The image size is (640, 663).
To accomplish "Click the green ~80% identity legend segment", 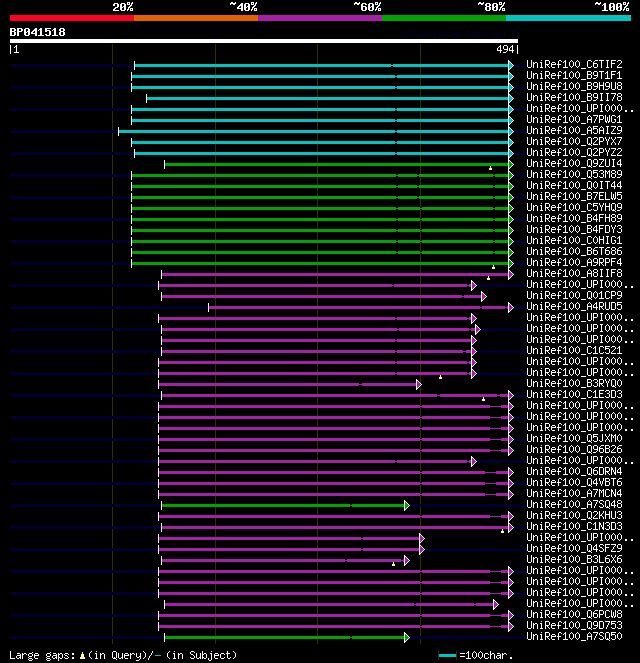I will click(444, 18).
